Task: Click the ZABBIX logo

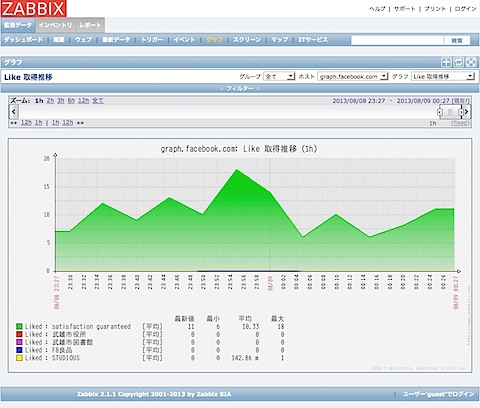Action: pos(33,8)
